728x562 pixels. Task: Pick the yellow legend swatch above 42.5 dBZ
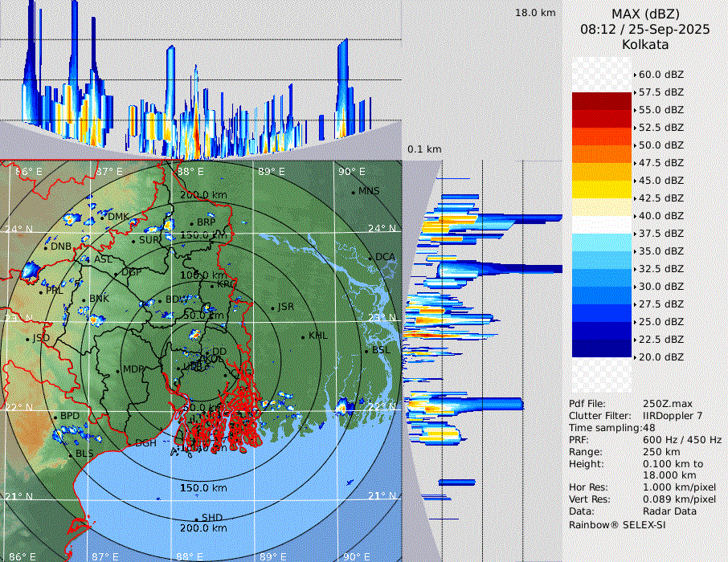tap(602, 189)
